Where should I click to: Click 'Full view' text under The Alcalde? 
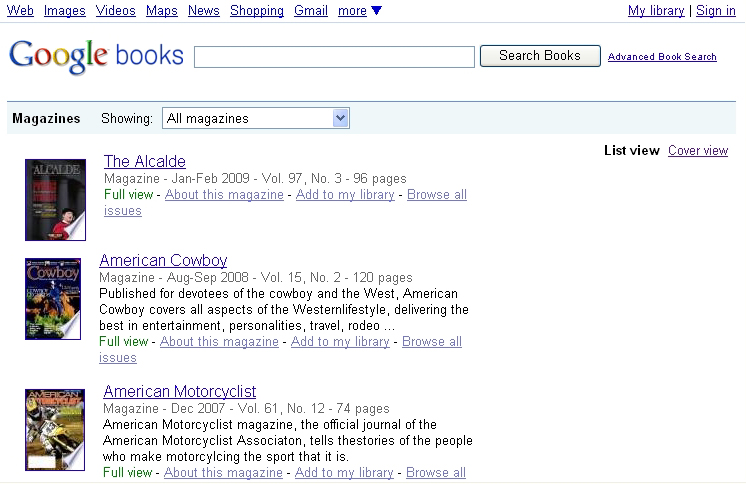pyautogui.click(x=128, y=195)
